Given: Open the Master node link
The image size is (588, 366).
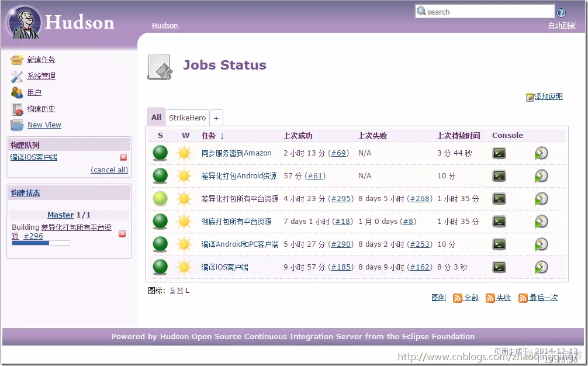Looking at the screenshot, I should (x=60, y=215).
